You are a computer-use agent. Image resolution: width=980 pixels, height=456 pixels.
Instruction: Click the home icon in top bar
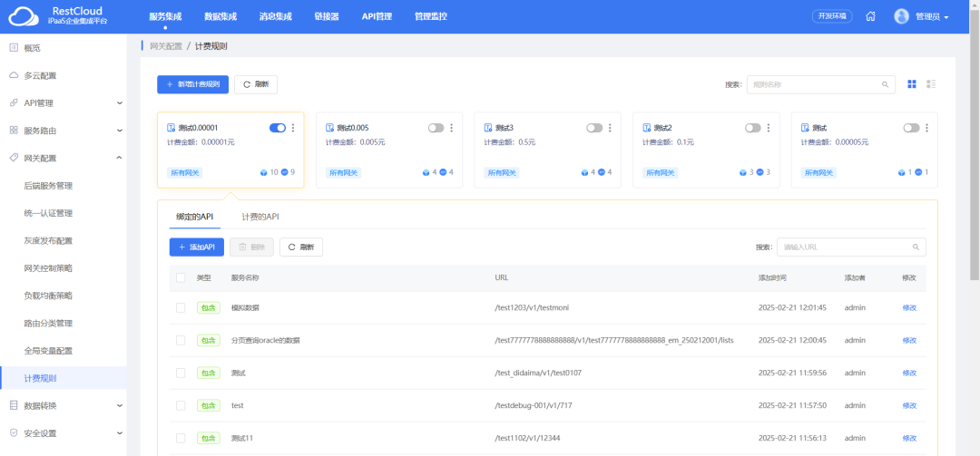coord(870,16)
